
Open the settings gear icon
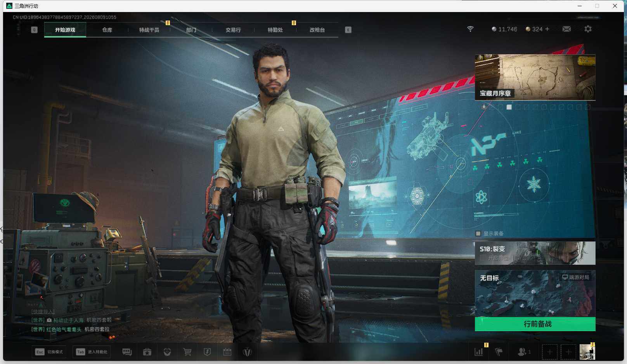tap(588, 29)
